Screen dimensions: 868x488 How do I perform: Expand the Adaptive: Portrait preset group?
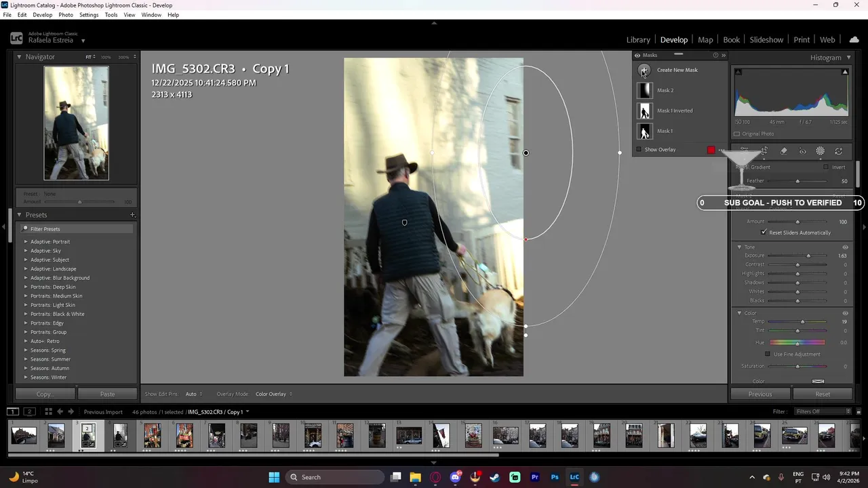(26, 242)
